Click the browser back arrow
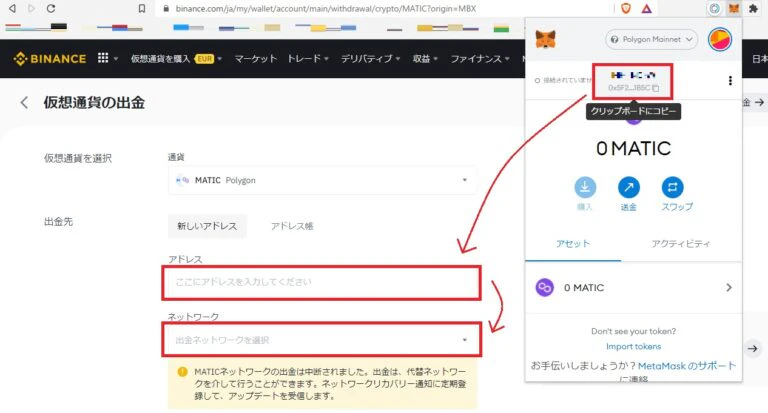Image resolution: width=768 pixels, height=413 pixels. 12,8
